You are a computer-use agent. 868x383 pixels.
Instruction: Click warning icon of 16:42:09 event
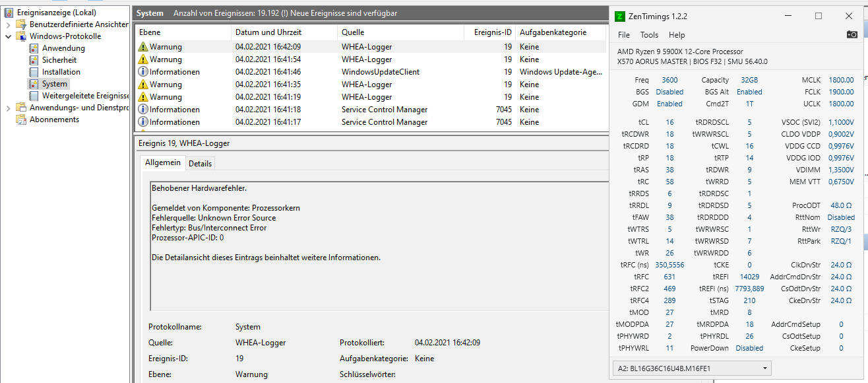click(142, 47)
